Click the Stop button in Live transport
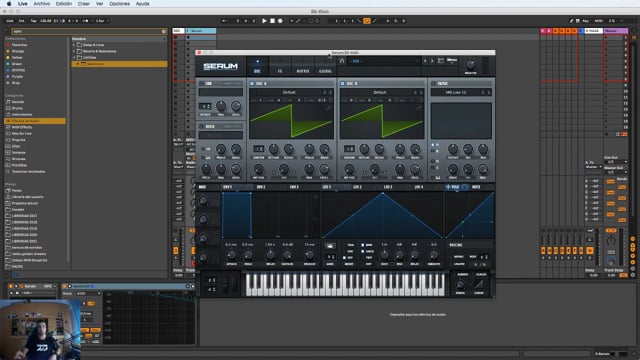The height and width of the screenshot is (360, 640). [x=272, y=21]
